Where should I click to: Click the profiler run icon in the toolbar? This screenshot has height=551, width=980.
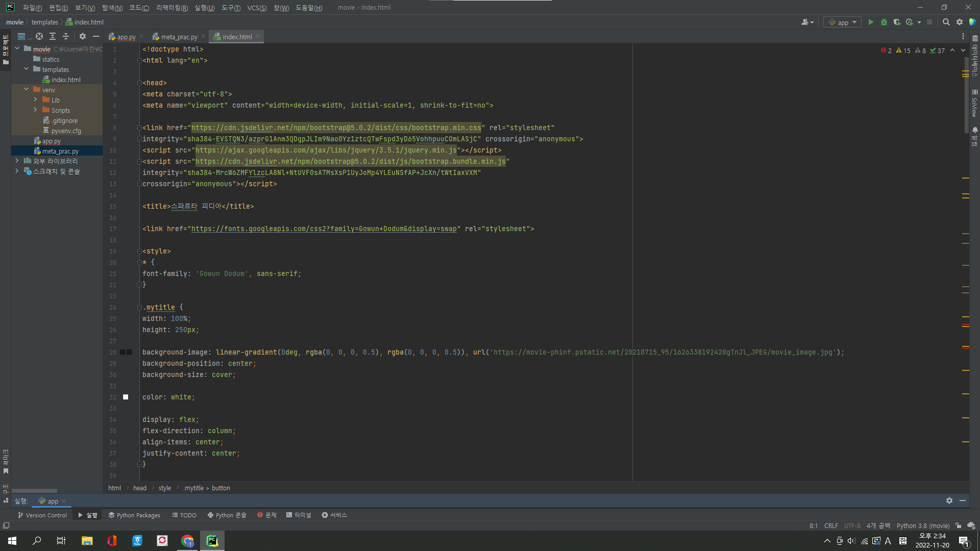(x=910, y=22)
